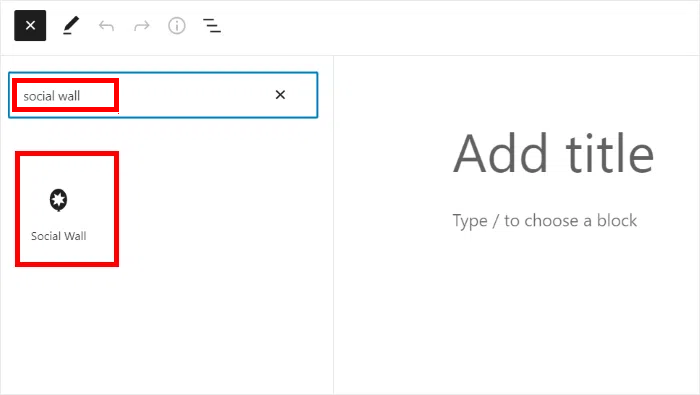The image size is (700, 395).
Task: Insert the Social Wall block
Action: click(67, 209)
